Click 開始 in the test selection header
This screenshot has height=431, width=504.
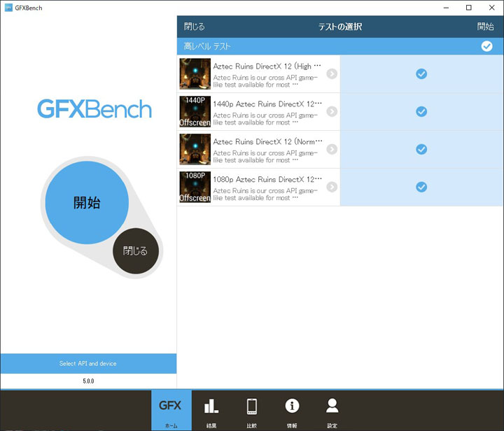pos(485,27)
